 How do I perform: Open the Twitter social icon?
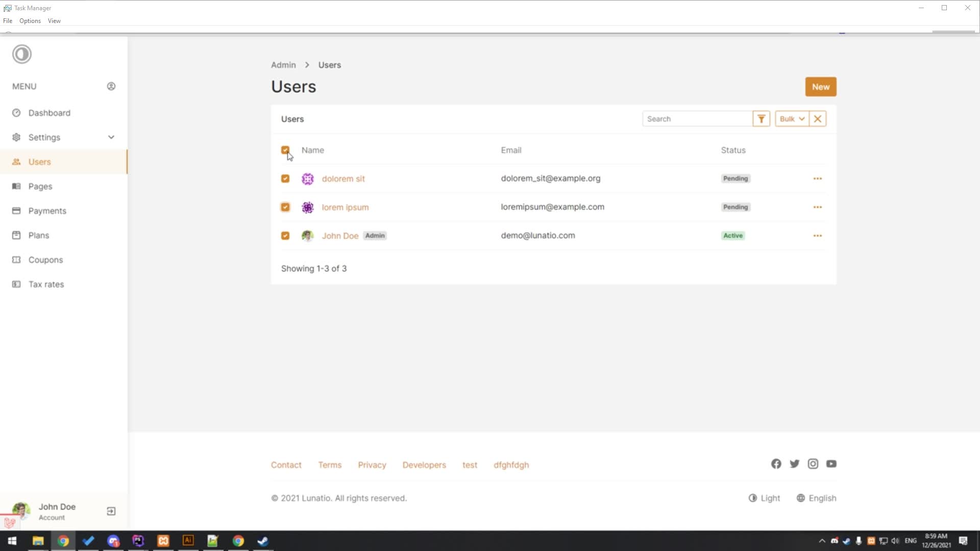click(x=794, y=464)
